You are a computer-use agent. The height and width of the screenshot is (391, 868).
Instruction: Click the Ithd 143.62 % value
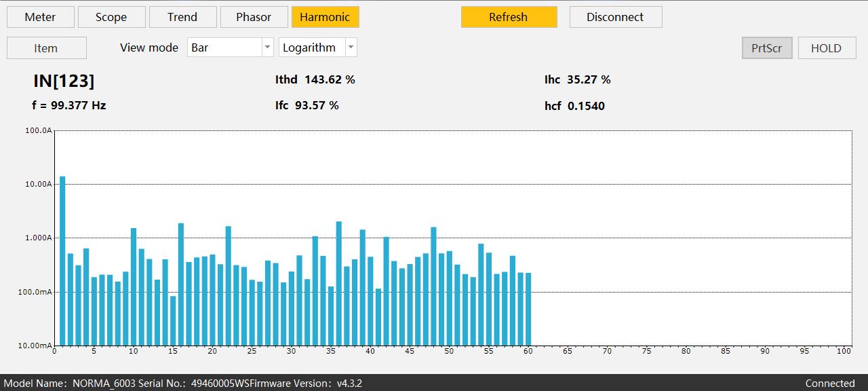pyautogui.click(x=315, y=79)
